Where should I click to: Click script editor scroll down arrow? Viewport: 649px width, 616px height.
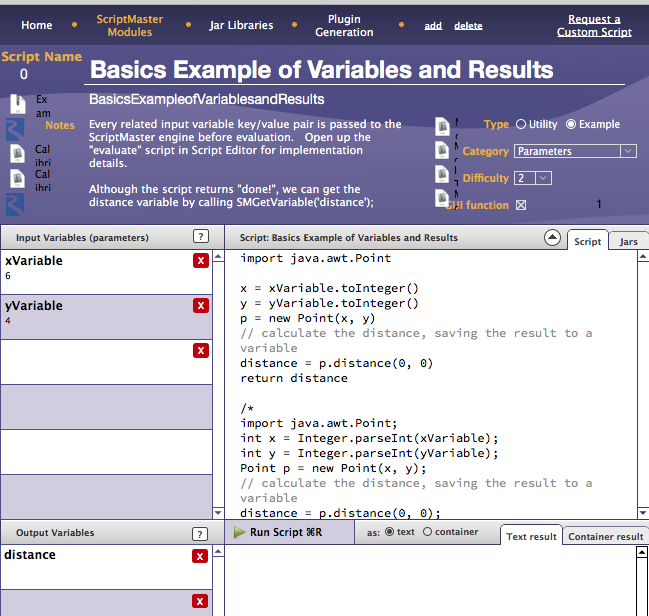(643, 513)
